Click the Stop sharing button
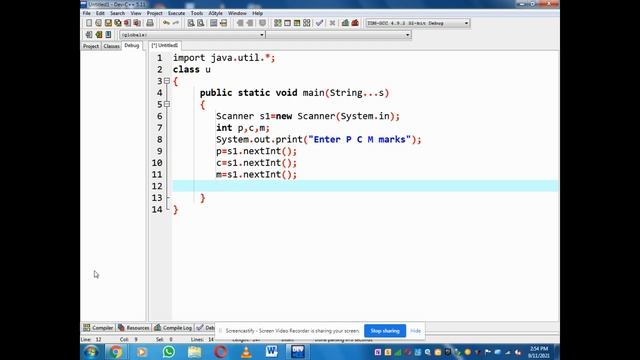Image resolution: width=640 pixels, height=360 pixels. tap(385, 331)
